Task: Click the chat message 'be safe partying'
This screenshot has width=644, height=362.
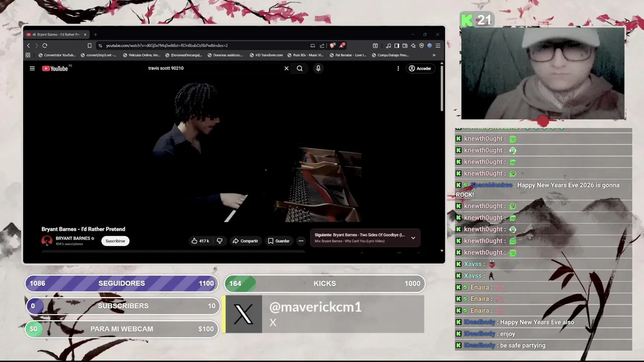Action: click(543, 345)
